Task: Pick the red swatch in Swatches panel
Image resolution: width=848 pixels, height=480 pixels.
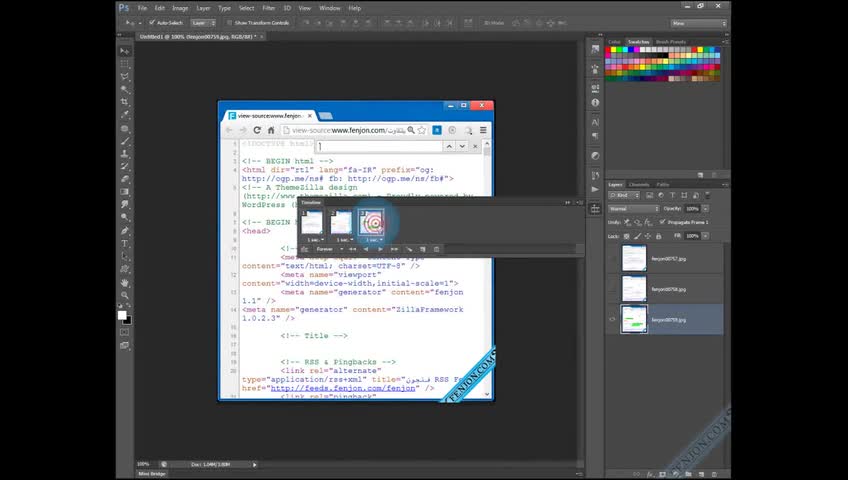Action: coord(608,50)
